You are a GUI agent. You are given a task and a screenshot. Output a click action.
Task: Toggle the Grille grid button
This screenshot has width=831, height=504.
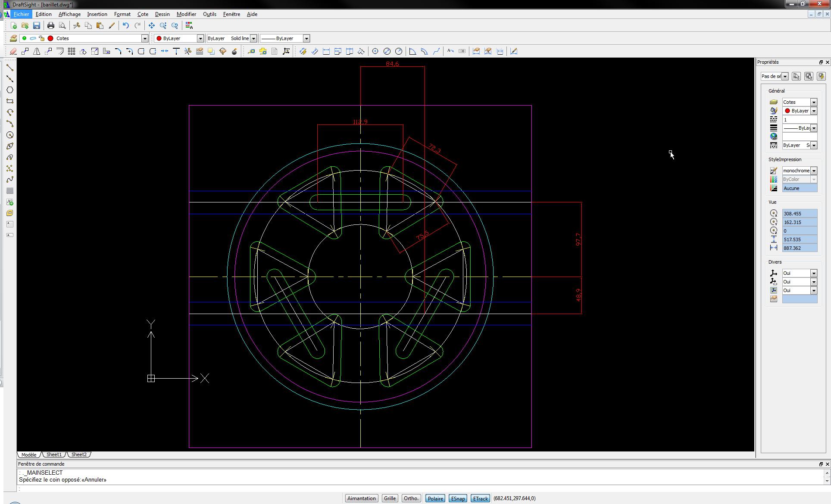pos(390,498)
